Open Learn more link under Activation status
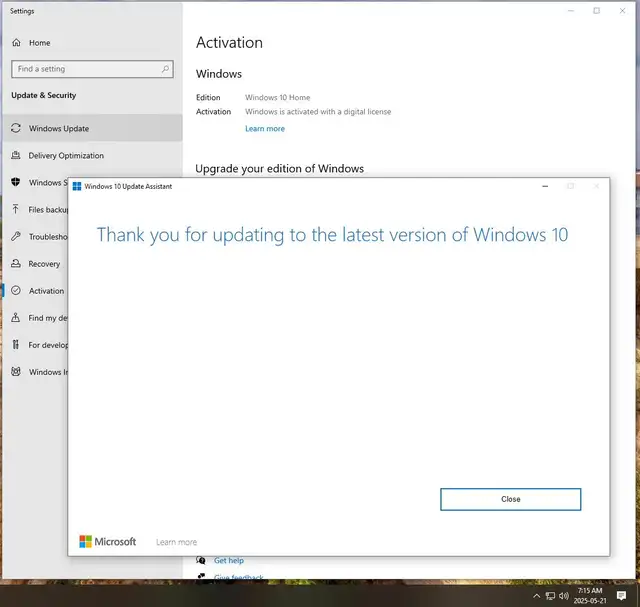Image resolution: width=640 pixels, height=607 pixels. pyautogui.click(x=265, y=129)
